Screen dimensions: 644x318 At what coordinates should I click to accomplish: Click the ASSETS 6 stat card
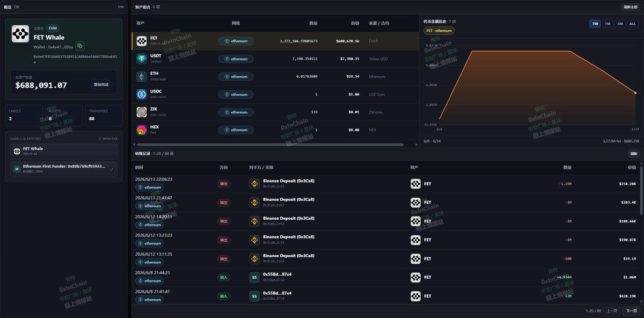pos(63,115)
